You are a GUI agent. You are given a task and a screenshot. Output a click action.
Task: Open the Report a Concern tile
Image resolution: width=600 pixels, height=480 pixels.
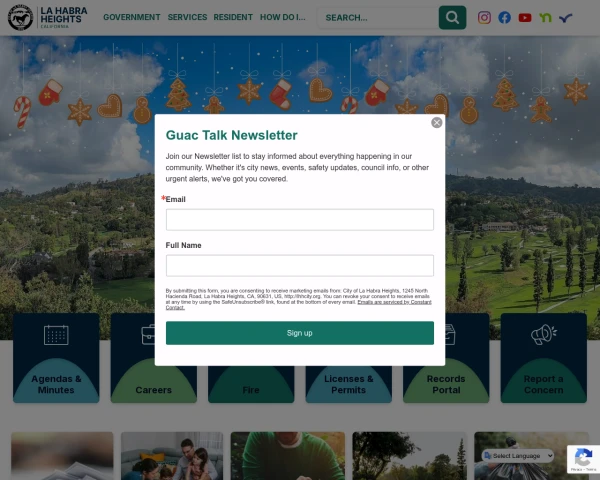coord(544,358)
